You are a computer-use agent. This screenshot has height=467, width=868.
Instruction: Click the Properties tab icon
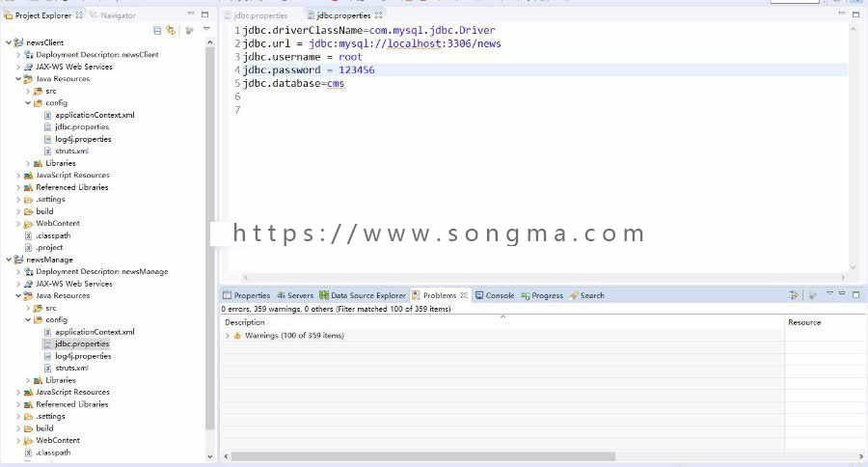coord(227,295)
